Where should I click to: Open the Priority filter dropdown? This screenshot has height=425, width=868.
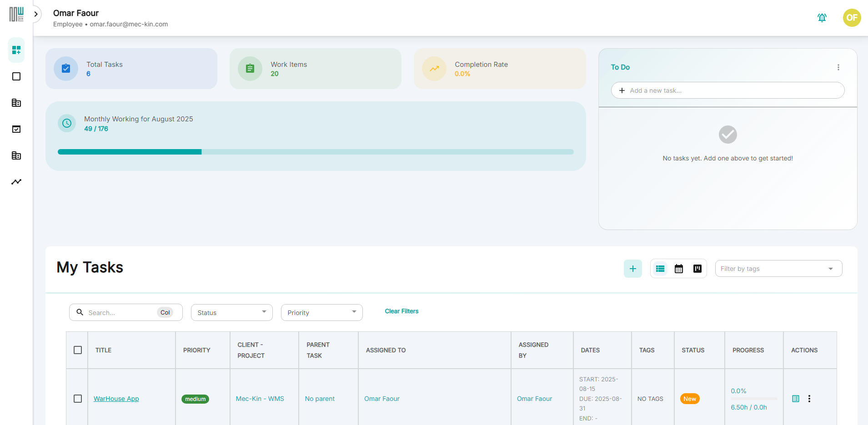(x=321, y=313)
